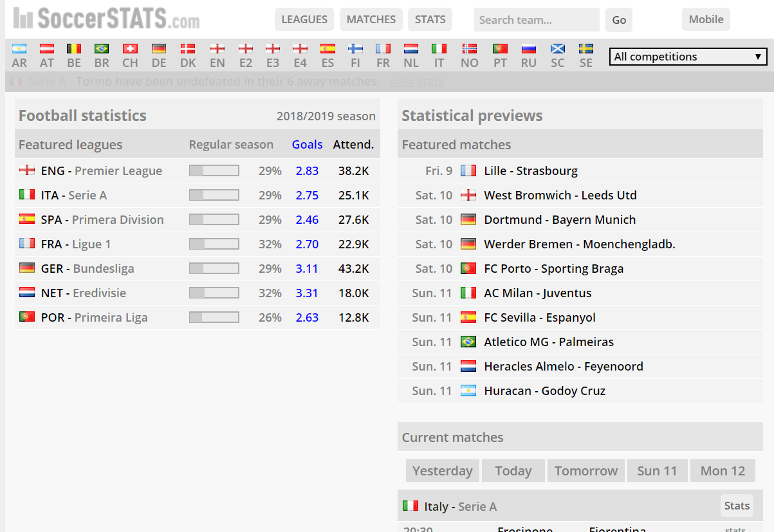Follow the view stats link
Image resolution: width=774 pixels, height=532 pixels.
click(x=416, y=82)
